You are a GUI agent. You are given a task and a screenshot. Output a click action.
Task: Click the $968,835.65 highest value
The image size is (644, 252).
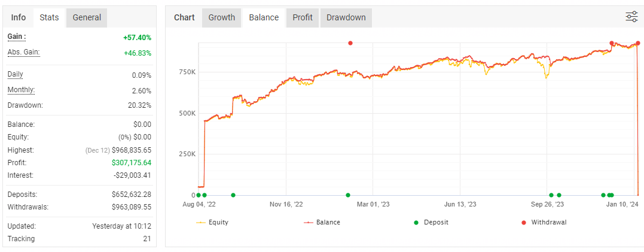point(132,150)
